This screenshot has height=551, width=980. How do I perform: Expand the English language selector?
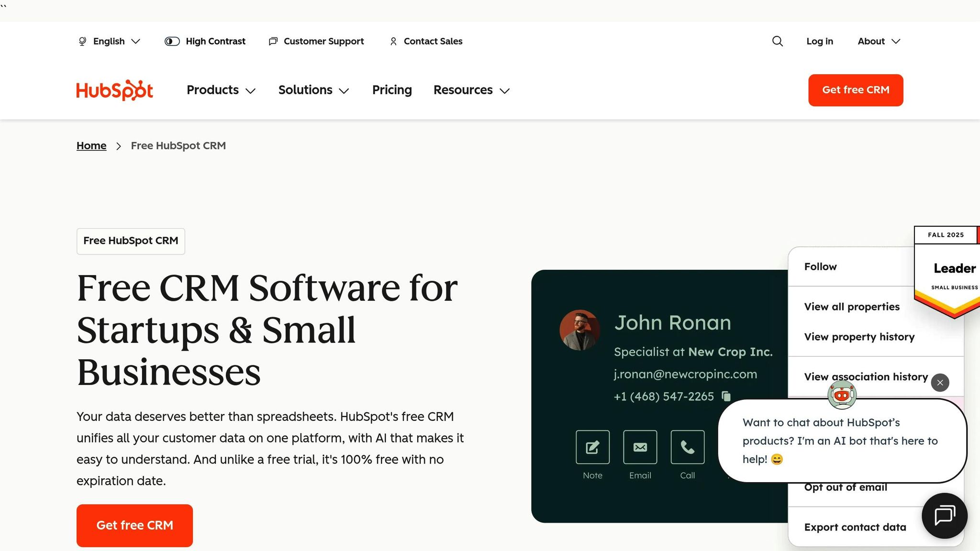pyautogui.click(x=109, y=41)
